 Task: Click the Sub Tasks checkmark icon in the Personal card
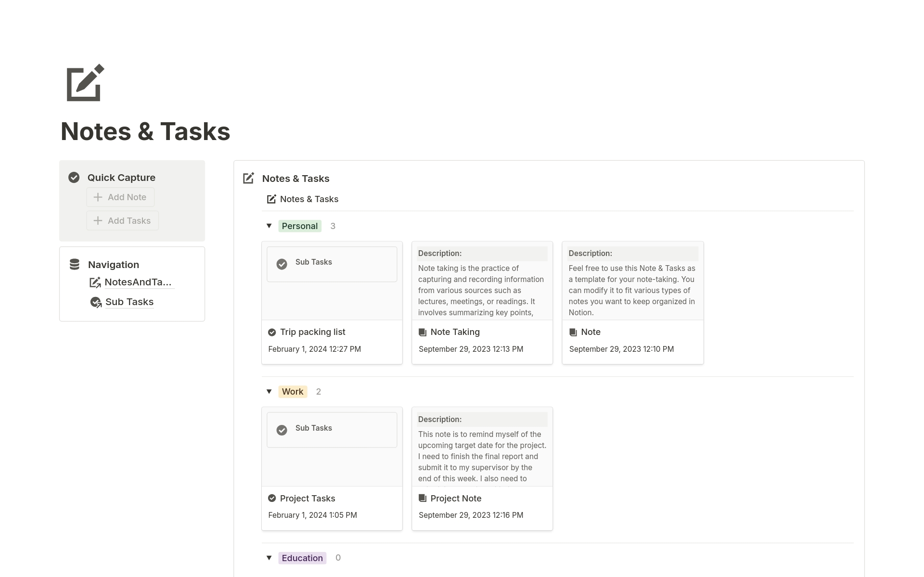[x=282, y=264]
